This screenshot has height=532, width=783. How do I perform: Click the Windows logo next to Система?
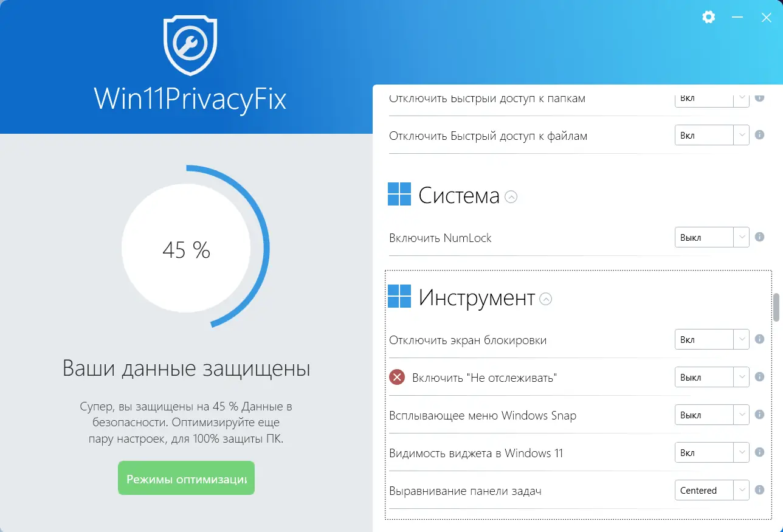pos(400,195)
